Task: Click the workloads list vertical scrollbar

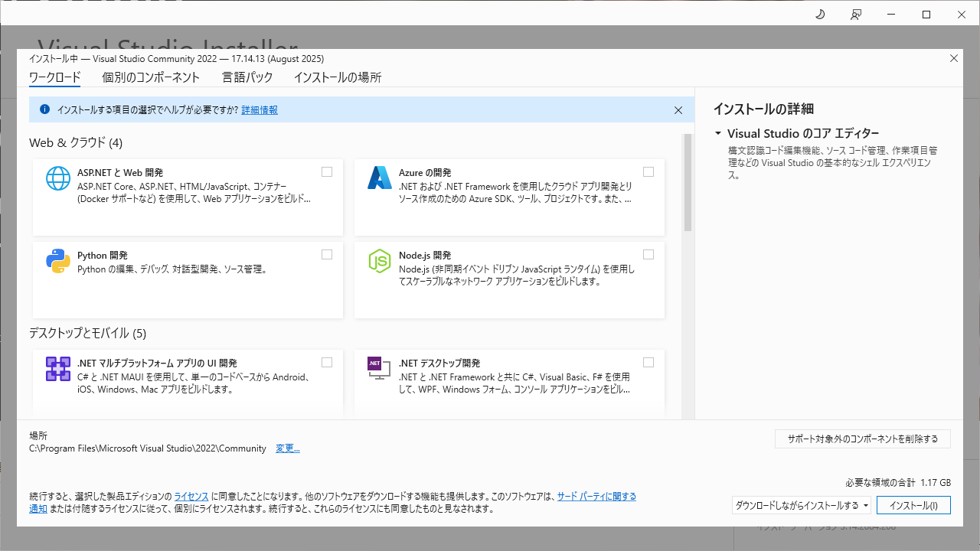Action: coord(688,184)
